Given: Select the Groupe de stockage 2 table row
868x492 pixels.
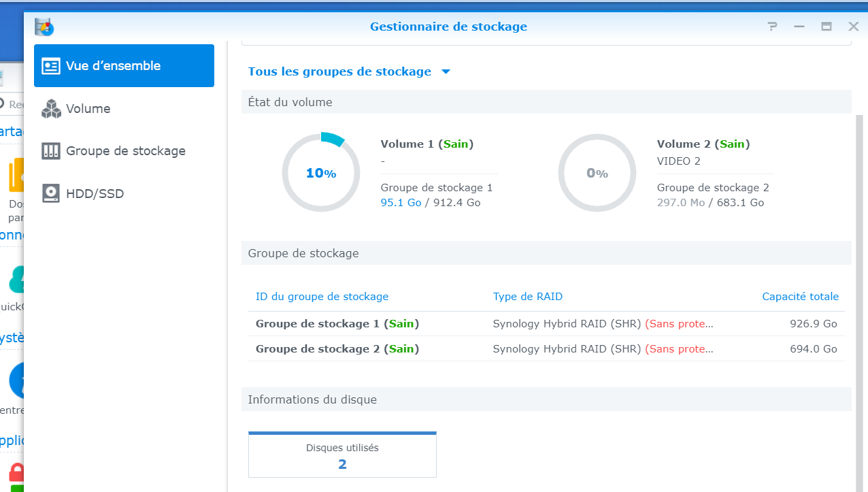Looking at the screenshot, I should 546,349.
